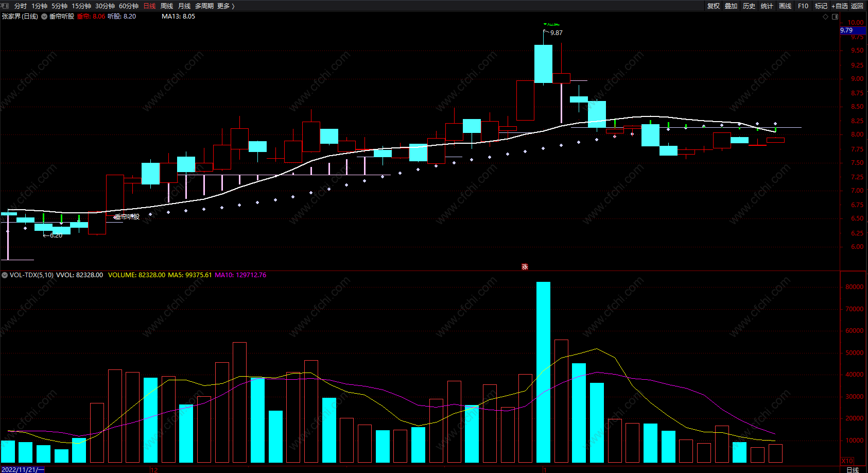Click the 6.20 low price label

tap(56, 235)
